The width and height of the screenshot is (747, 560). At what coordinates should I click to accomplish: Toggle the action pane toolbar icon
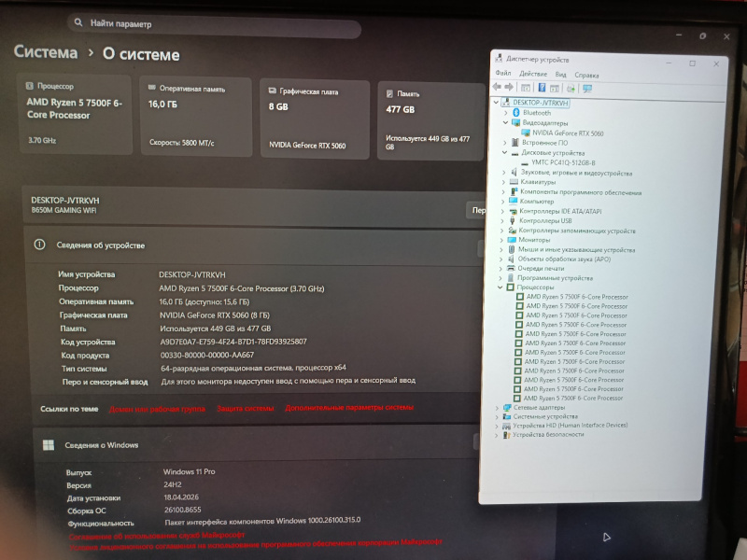[555, 88]
